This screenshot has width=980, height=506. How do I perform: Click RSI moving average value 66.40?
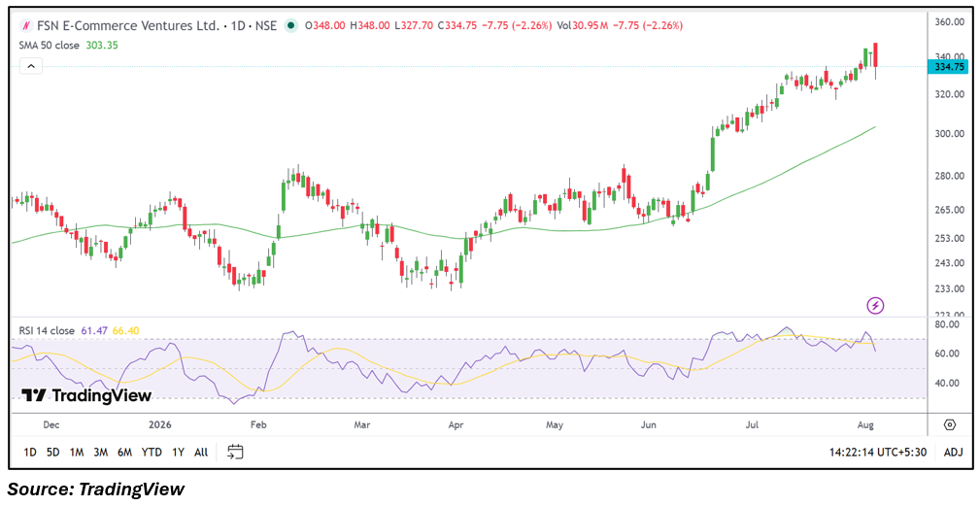tap(125, 331)
